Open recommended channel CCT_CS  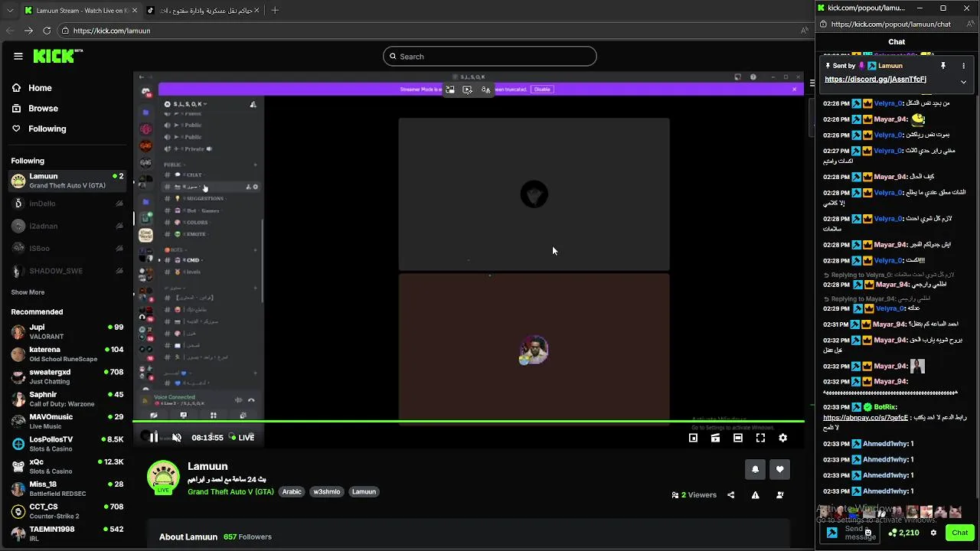tap(67, 511)
